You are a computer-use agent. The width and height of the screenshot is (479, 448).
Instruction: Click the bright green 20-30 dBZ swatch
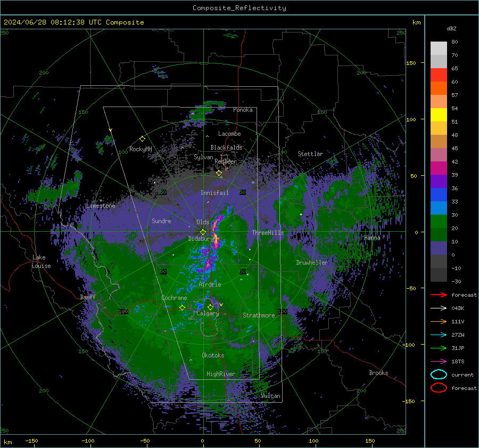pos(439,222)
